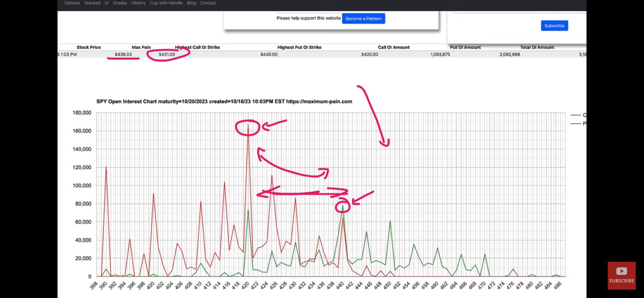This screenshot has width=644, height=298.
Task: Click the Put OI Amount header
Action: (x=465, y=47)
